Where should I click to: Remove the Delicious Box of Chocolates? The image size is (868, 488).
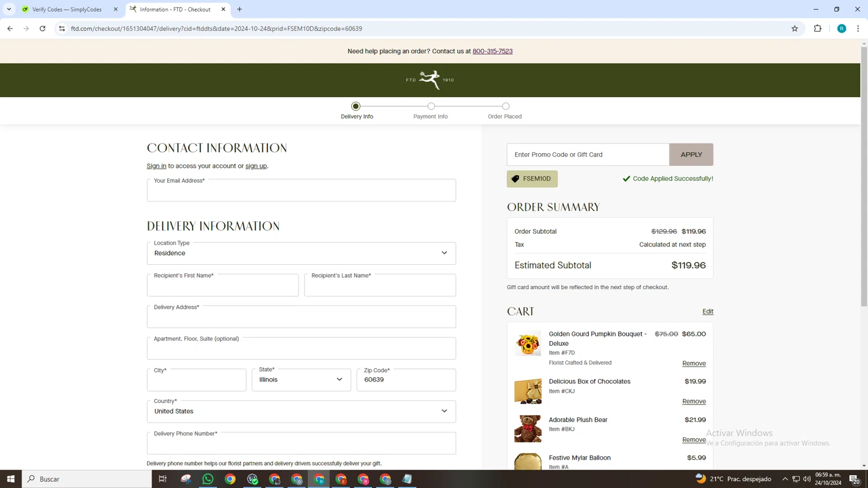[694, 401]
